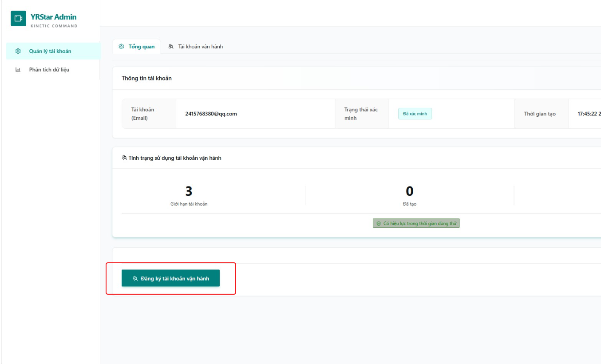
Task: Click the Đã xác minh status badge
Action: 415,114
